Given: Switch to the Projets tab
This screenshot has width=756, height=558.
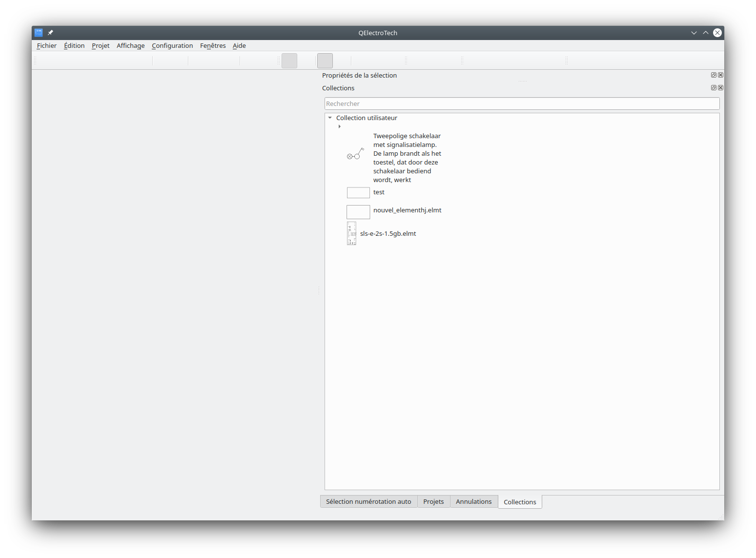Looking at the screenshot, I should click(x=433, y=501).
